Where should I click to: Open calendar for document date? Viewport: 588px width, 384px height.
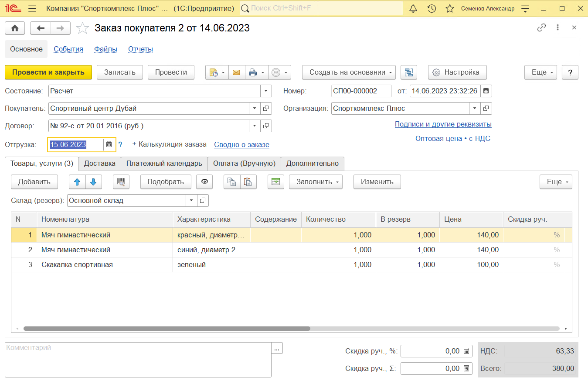486,91
